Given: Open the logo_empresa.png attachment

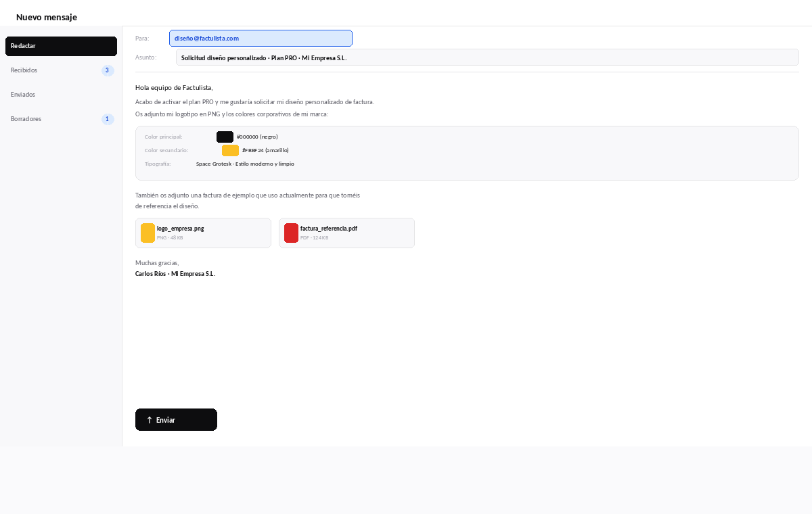Looking at the screenshot, I should (203, 233).
